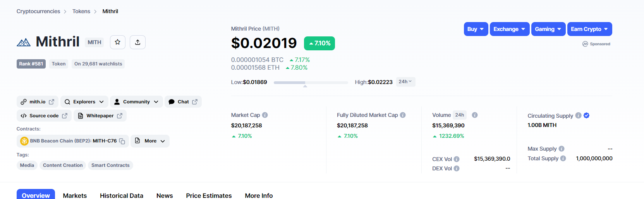Click the Mithril logo icon

(x=24, y=42)
